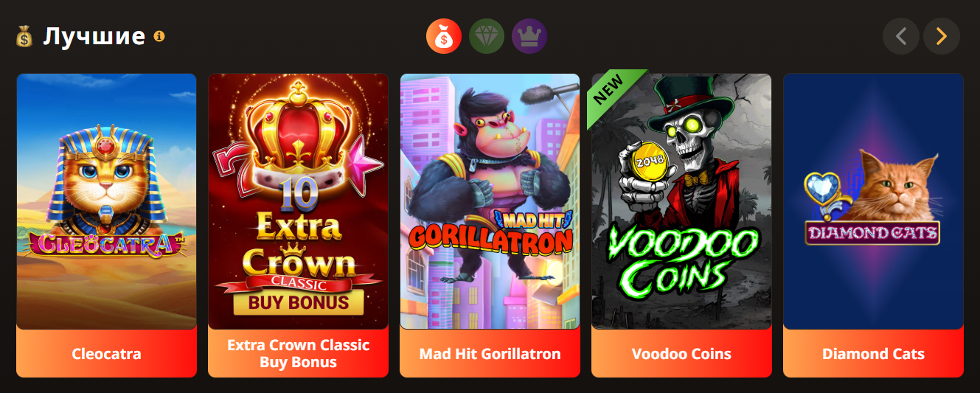Viewport: 980px width, 393px height.
Task: Click the Extra Crown Classic Buy Bonus label
Action: (299, 354)
